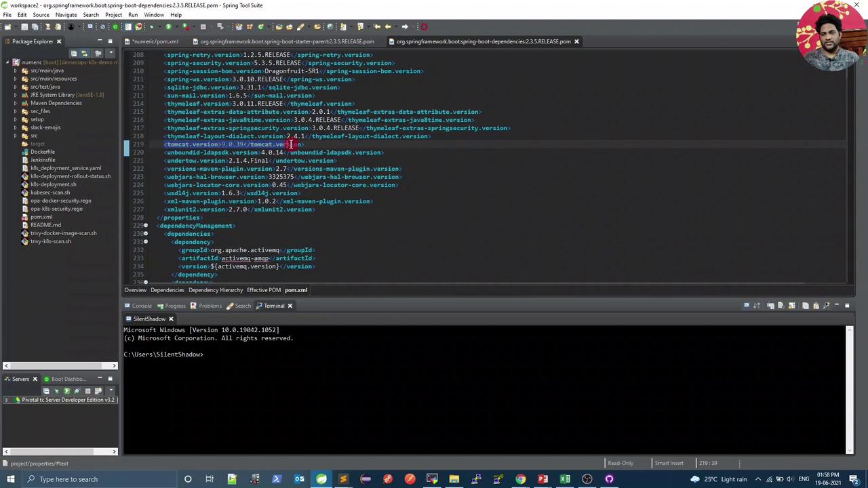Screen dimensions: 868x488
Task: Click the red circle icon in toolbar
Action: pyautogui.click(x=424, y=27)
